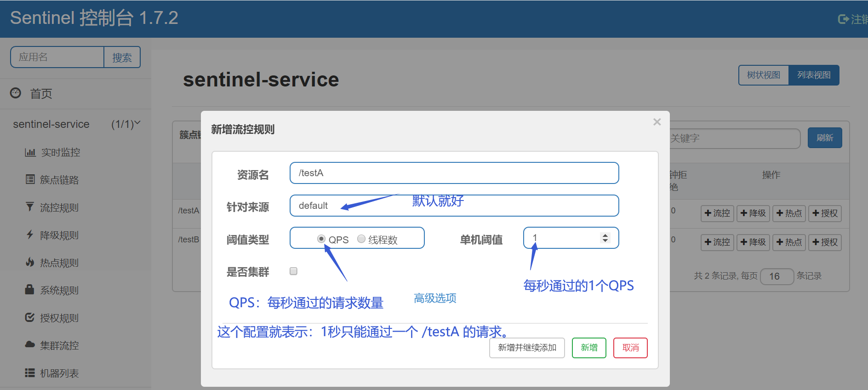Click the lock icon for 系统规则
Image resolution: width=868 pixels, height=390 pixels.
click(29, 289)
